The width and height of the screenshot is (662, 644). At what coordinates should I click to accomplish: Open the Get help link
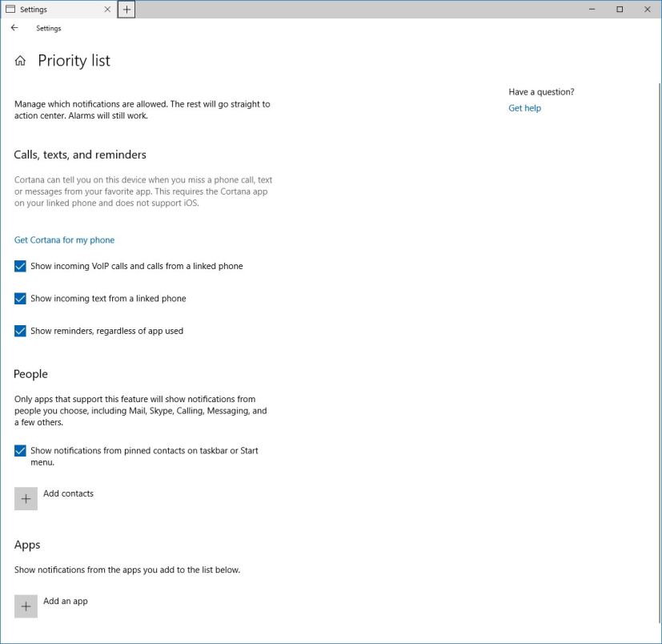point(524,108)
